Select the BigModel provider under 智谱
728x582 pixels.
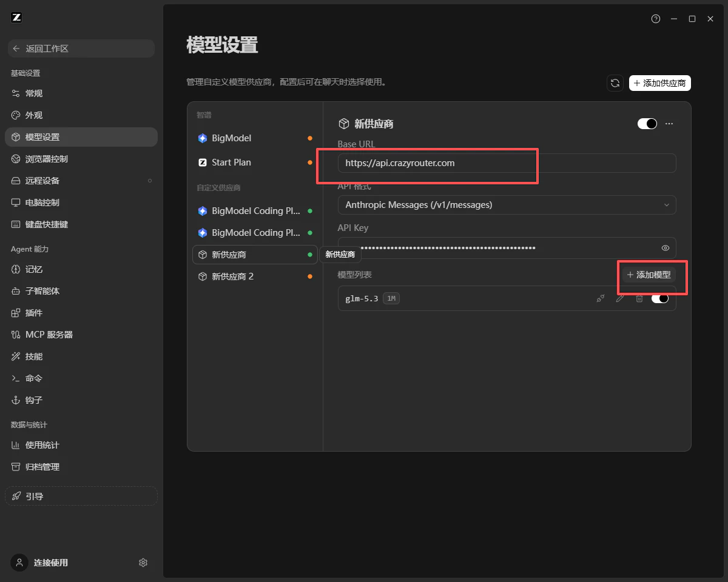click(x=255, y=138)
